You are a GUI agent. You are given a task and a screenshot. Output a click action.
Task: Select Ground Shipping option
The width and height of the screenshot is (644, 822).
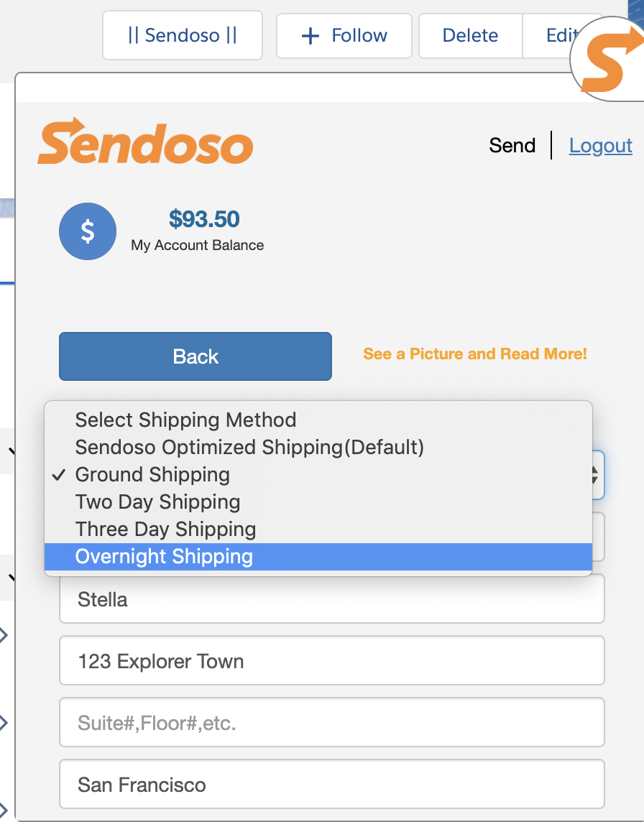(x=152, y=475)
